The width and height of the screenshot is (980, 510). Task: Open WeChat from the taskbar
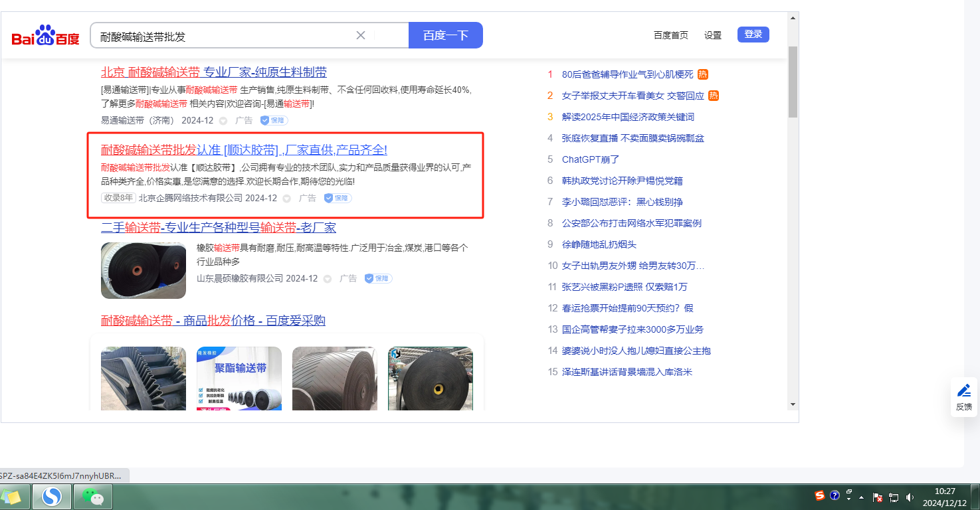coord(93,496)
